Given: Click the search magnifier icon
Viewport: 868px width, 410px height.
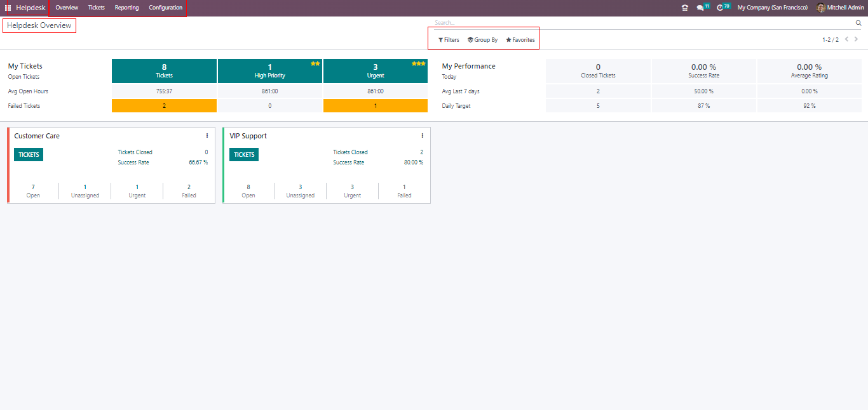Looking at the screenshot, I should pyautogui.click(x=858, y=23).
